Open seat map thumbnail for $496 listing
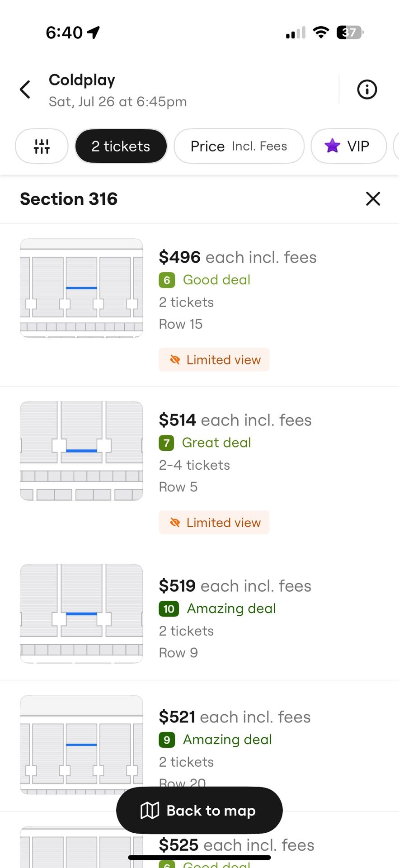399x868 pixels. click(x=81, y=288)
